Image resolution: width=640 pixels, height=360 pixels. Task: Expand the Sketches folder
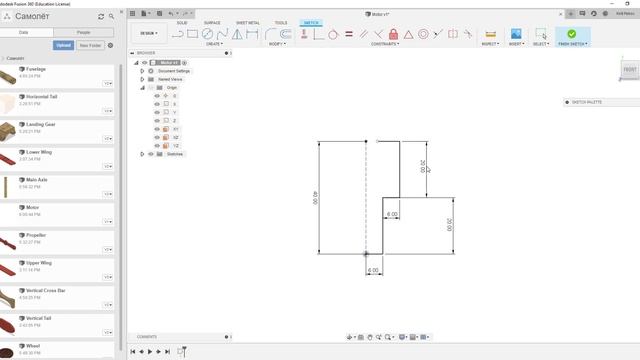click(x=142, y=154)
